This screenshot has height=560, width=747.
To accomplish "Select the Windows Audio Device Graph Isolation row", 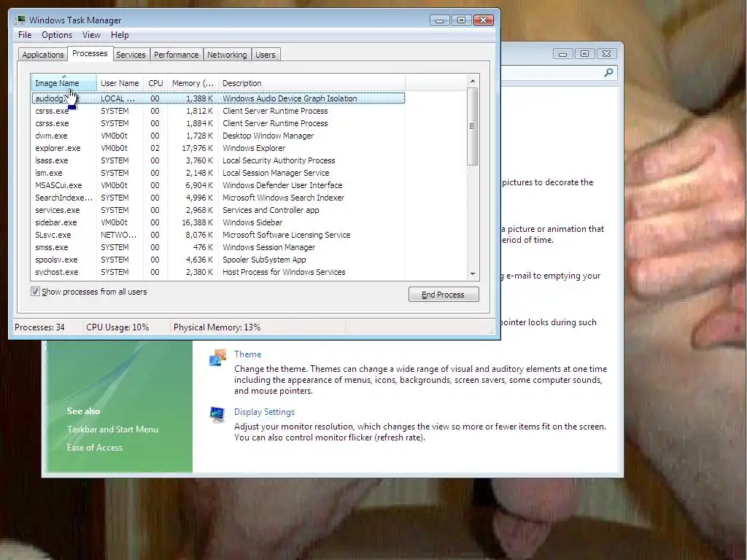I will [x=218, y=98].
